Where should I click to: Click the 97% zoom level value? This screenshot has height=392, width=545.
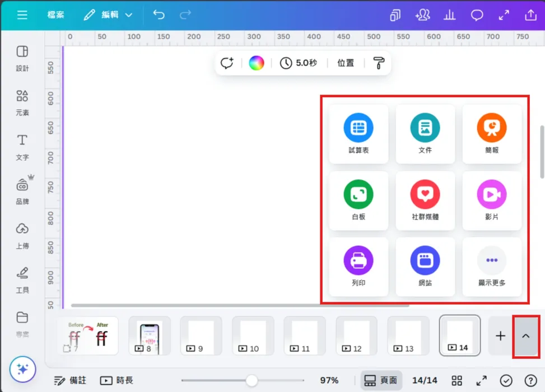click(x=329, y=381)
